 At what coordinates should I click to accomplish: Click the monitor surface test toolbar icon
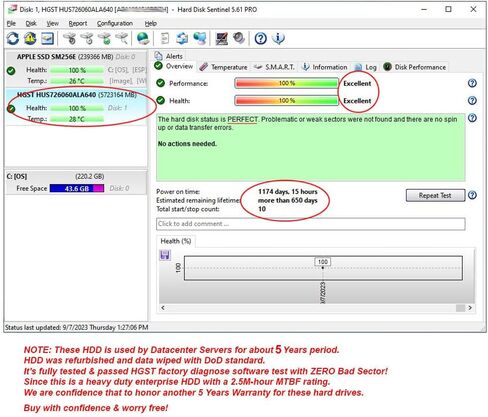point(221,39)
